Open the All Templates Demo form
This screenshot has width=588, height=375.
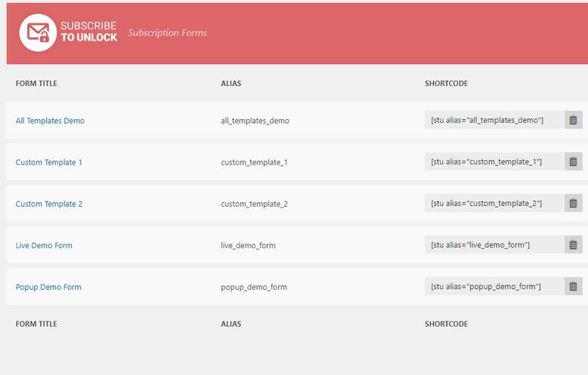click(50, 121)
